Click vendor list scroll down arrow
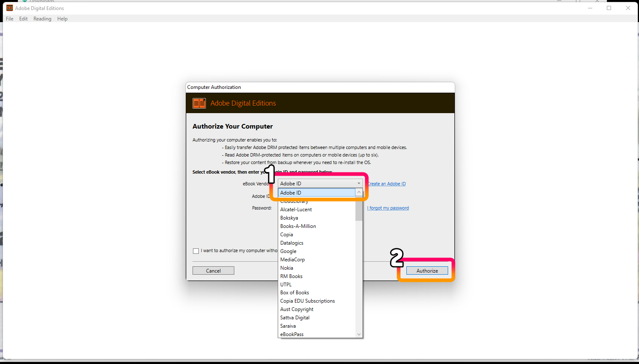639x364 pixels. click(x=359, y=334)
